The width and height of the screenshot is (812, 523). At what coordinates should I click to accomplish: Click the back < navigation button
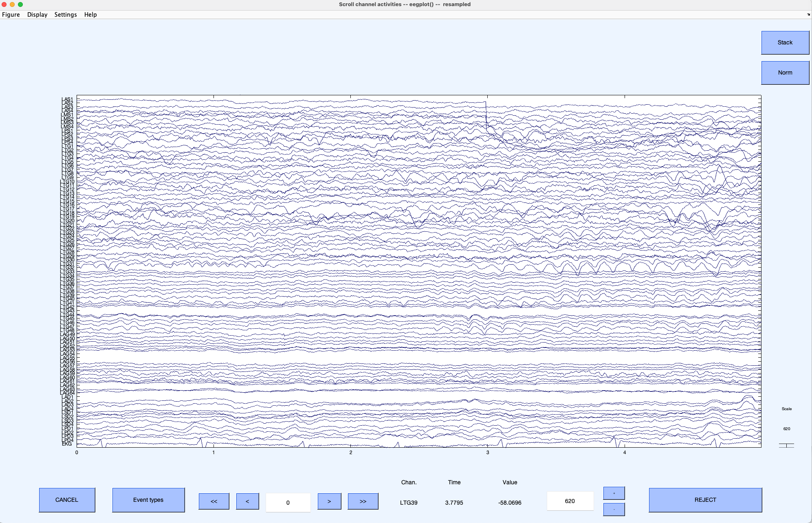tap(246, 500)
